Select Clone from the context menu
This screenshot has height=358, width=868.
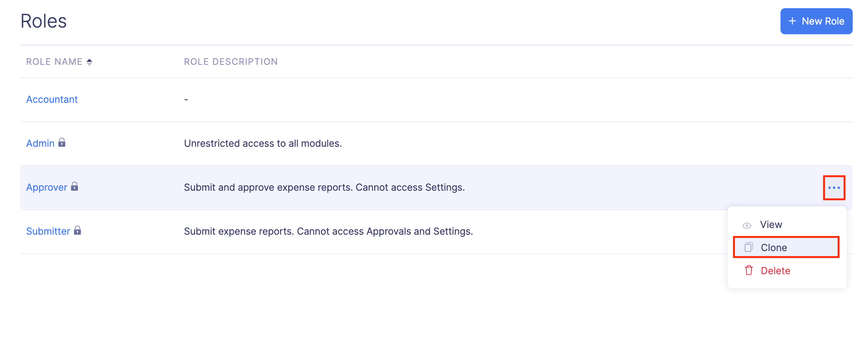[x=774, y=248]
